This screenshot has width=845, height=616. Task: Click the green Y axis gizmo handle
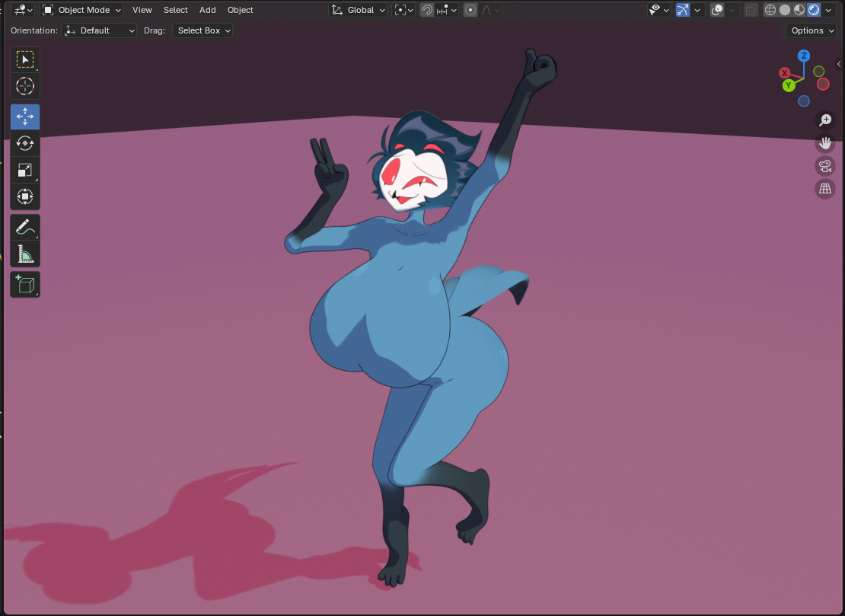click(x=789, y=85)
